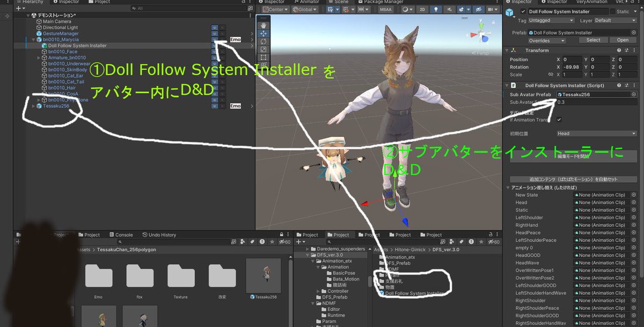Switch to the Undo History tab

point(159,235)
